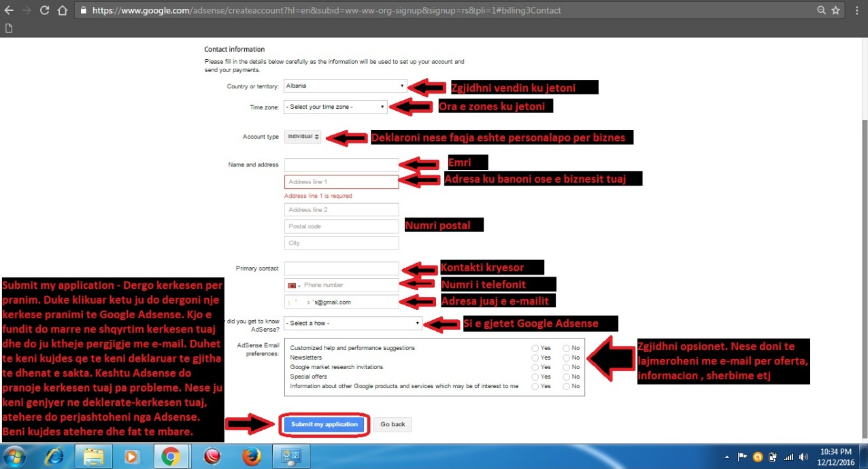868x469 pixels.
Task: Select No for other Google products information
Action: (x=566, y=386)
